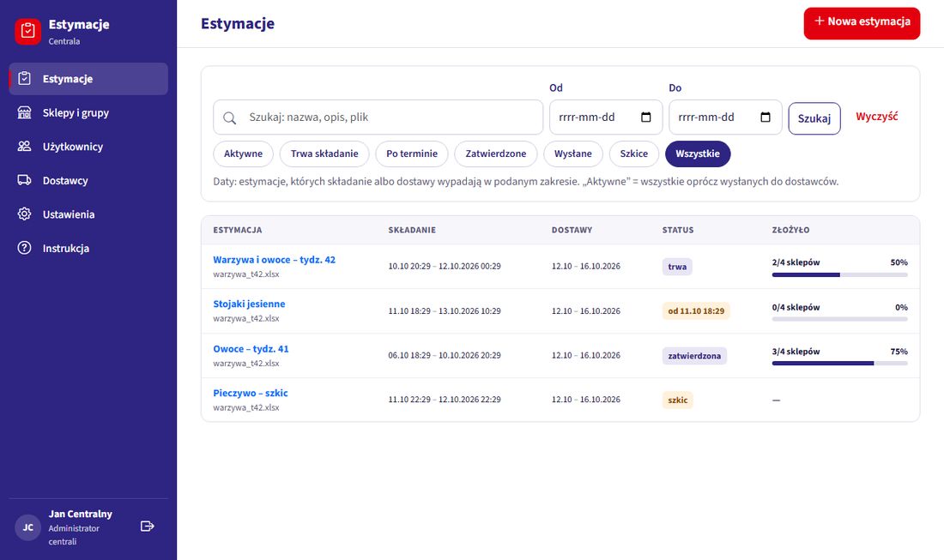Open Pieczywo – szkic estimation
Viewport: 944px width, 560px height.
point(251,394)
